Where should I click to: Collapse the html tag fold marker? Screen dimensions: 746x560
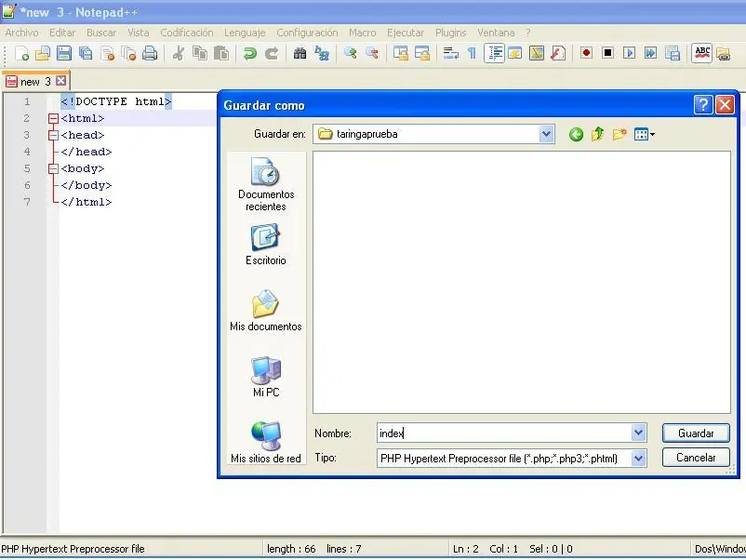click(x=53, y=118)
